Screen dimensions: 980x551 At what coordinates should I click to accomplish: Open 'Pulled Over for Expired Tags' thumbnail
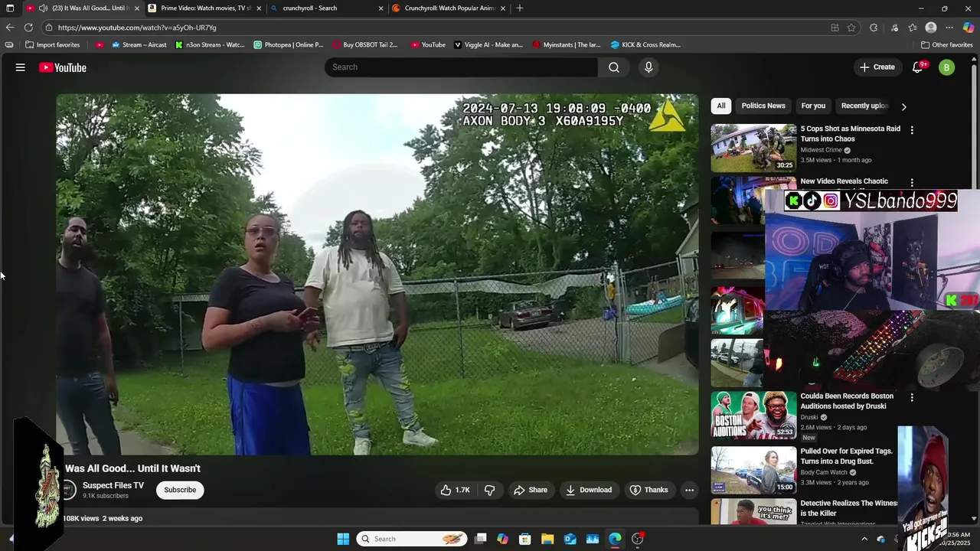[x=753, y=470]
